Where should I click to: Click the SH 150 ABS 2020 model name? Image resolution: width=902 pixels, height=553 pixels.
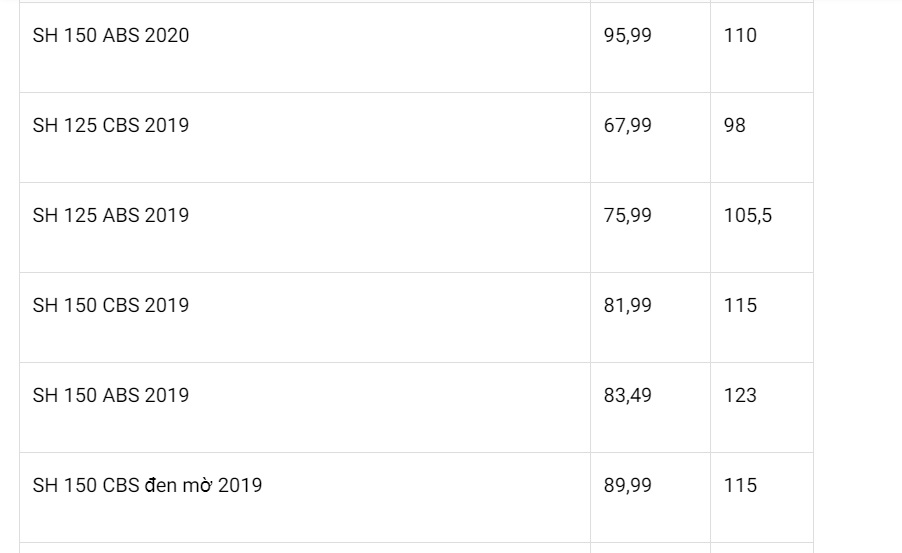pyautogui.click(x=111, y=36)
